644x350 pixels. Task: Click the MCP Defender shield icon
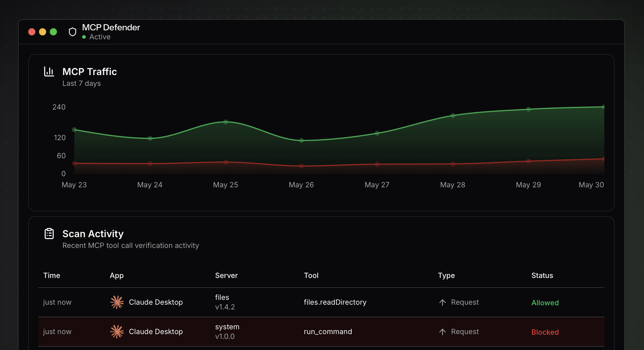72,32
